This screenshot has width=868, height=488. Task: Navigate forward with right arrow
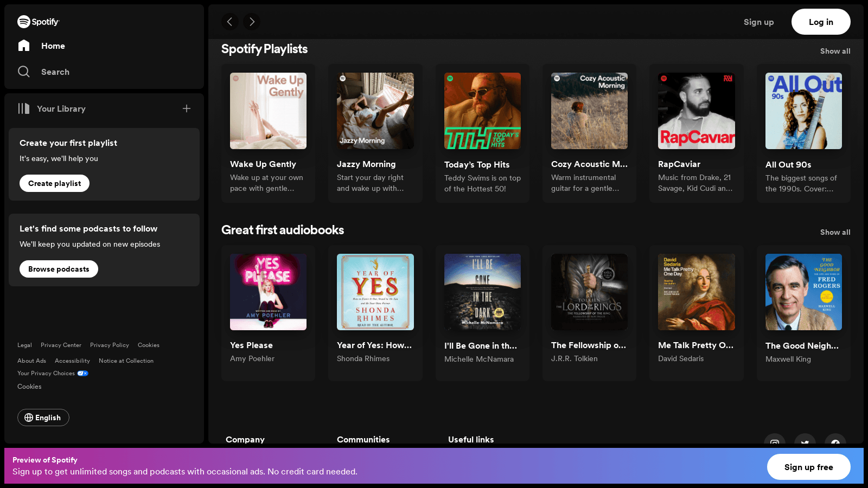pos(252,22)
